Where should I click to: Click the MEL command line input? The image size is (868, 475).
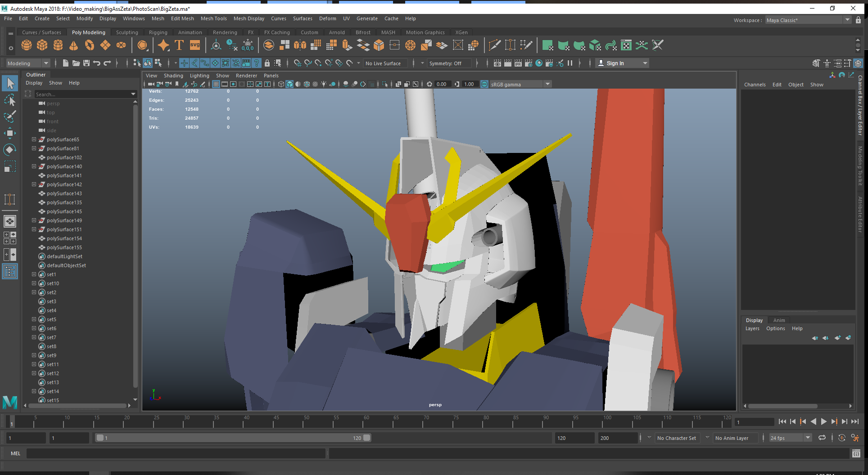[176, 453]
